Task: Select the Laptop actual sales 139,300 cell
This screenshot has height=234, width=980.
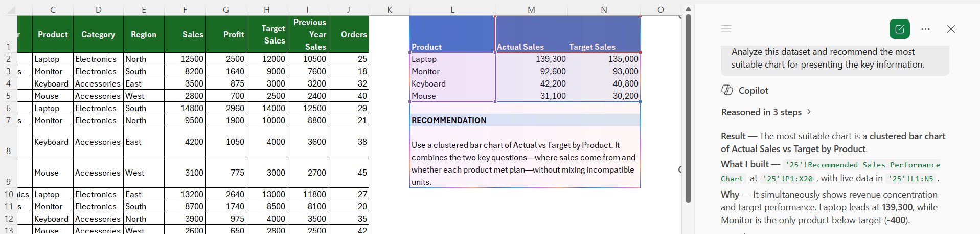Action: tap(531, 59)
